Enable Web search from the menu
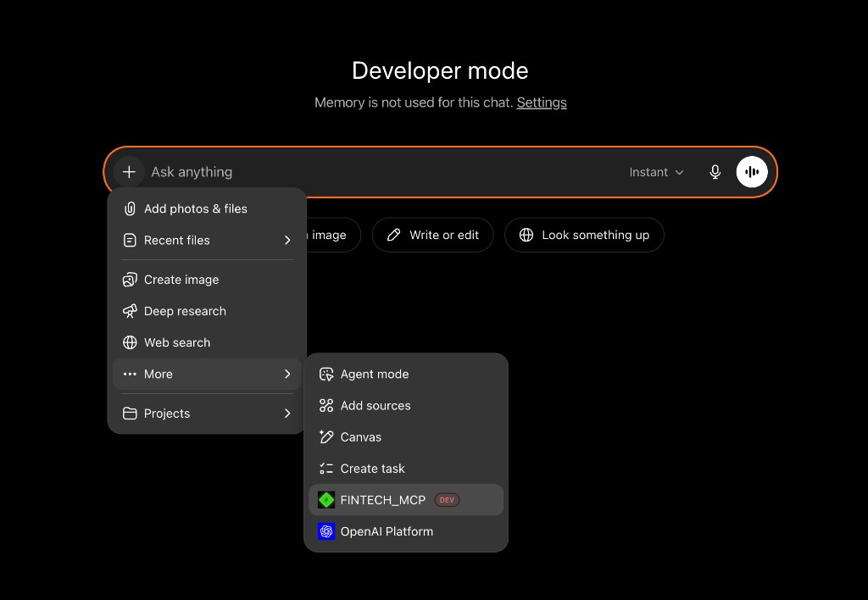The width and height of the screenshot is (868, 600). click(x=207, y=342)
